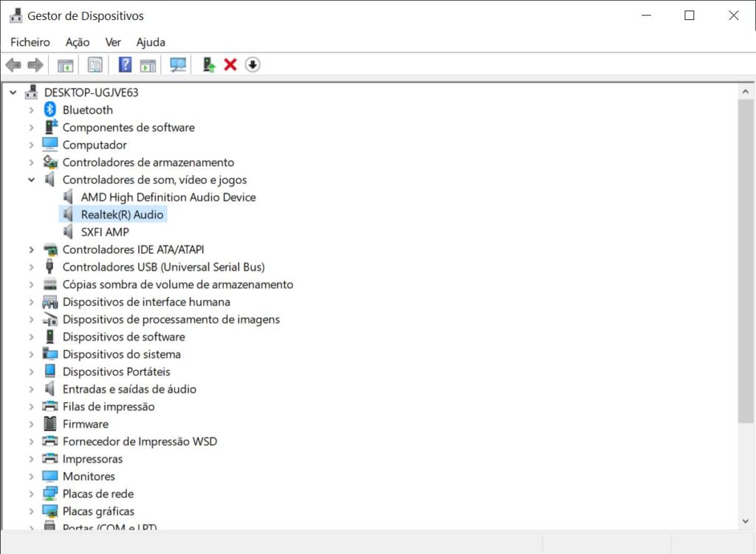
Task: Select the Placas de rede entry
Action: (97, 494)
